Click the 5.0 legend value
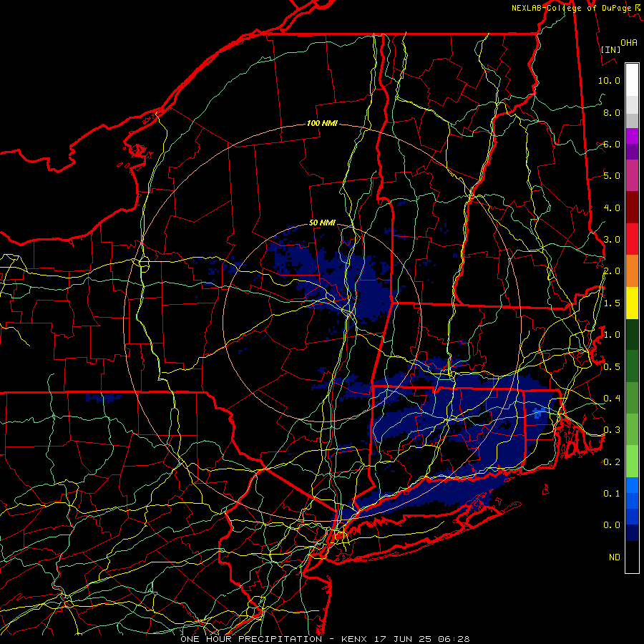This screenshot has height=644, width=644. 612,176
